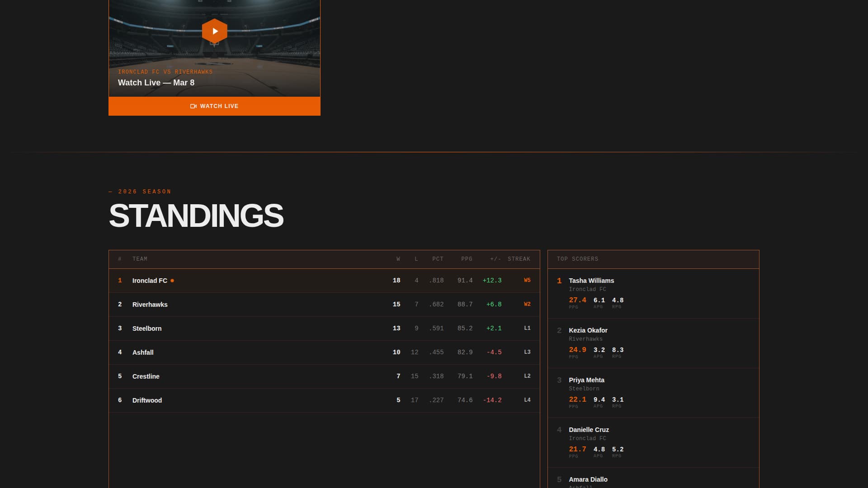Click the +/- column header
This screenshot has width=868, height=488.
click(495, 259)
